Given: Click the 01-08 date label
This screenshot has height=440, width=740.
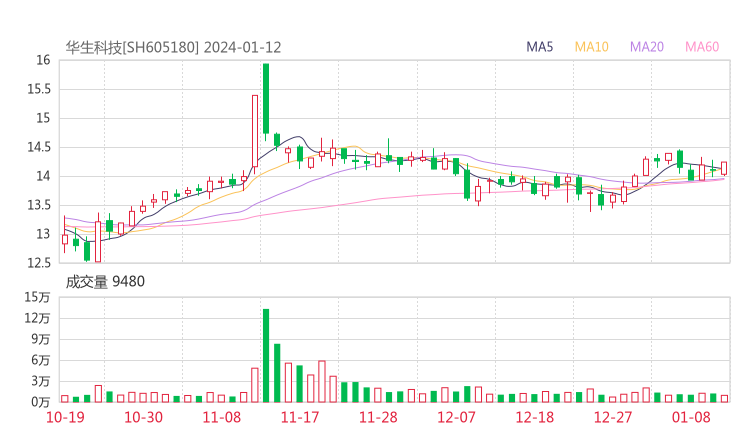Looking at the screenshot, I should pos(691,418).
